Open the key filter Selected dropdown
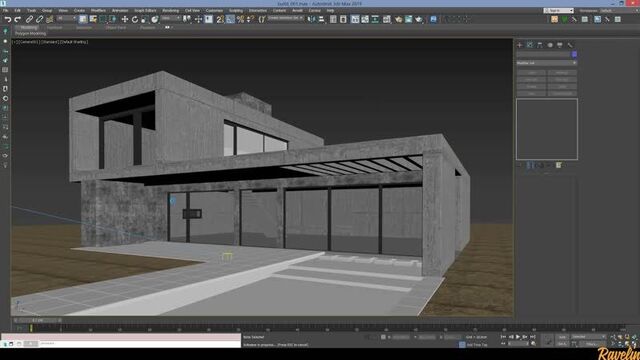Viewport: 640px width, 360px height. tap(589, 337)
